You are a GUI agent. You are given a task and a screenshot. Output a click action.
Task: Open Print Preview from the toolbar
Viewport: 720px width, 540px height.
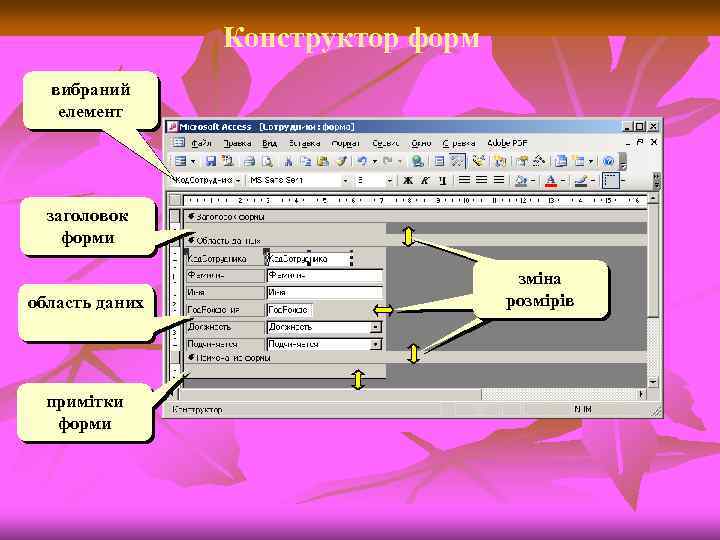pyautogui.click(x=268, y=161)
